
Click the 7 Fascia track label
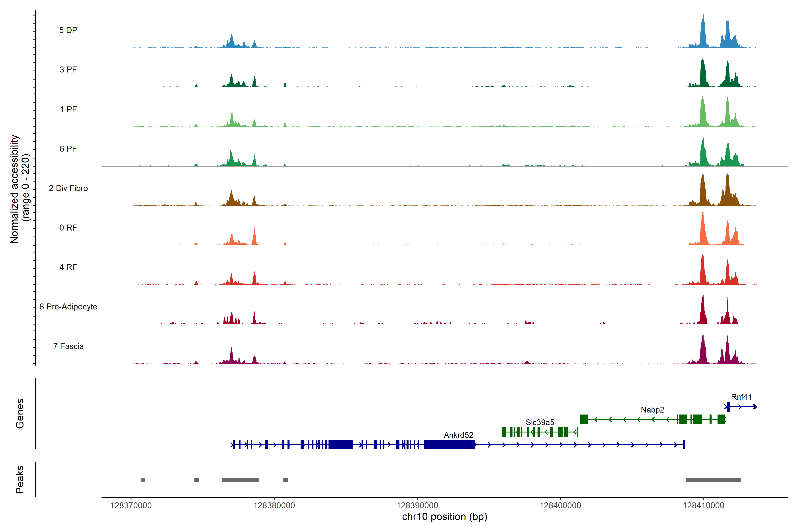(x=68, y=346)
